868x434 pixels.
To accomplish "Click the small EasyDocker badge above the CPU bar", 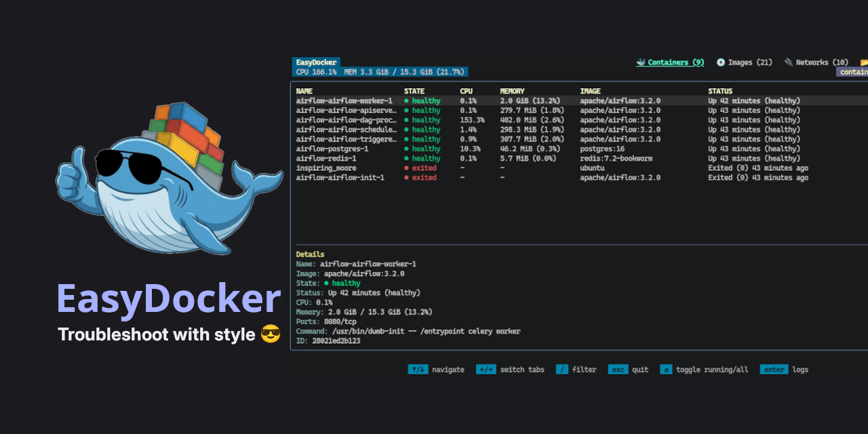I will pos(316,62).
